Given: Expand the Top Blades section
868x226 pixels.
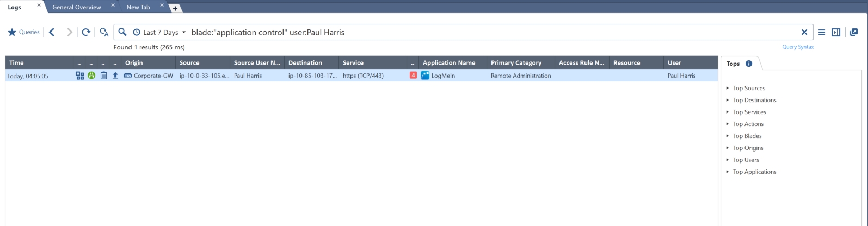Looking at the screenshot, I should click(747, 136).
